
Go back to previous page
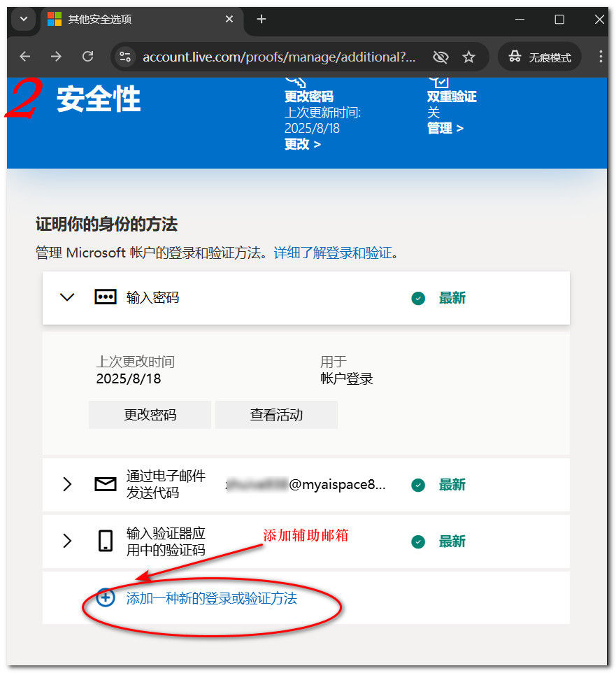pyautogui.click(x=25, y=57)
